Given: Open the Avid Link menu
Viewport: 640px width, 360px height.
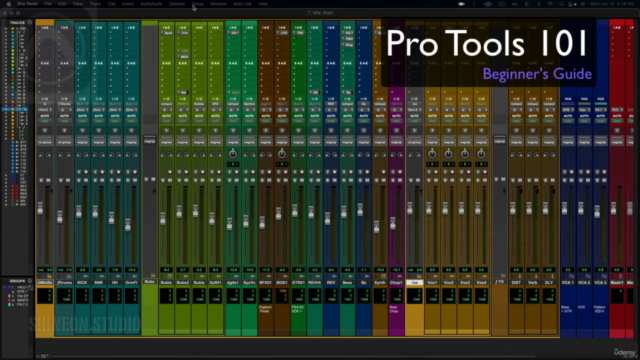Looking at the screenshot, I should coord(242,4).
